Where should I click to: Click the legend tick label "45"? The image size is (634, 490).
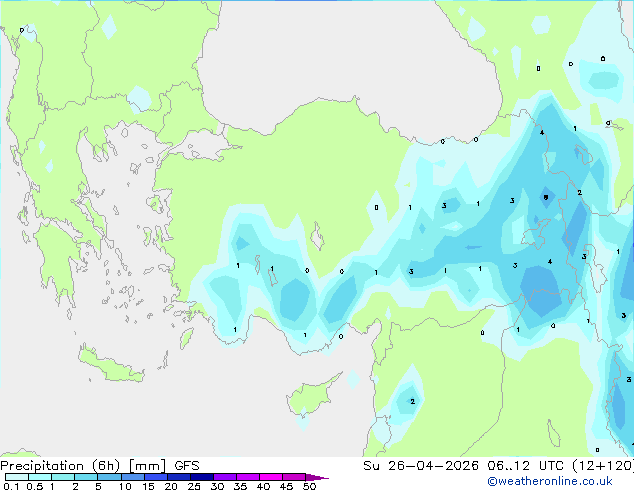pyautogui.click(x=286, y=486)
